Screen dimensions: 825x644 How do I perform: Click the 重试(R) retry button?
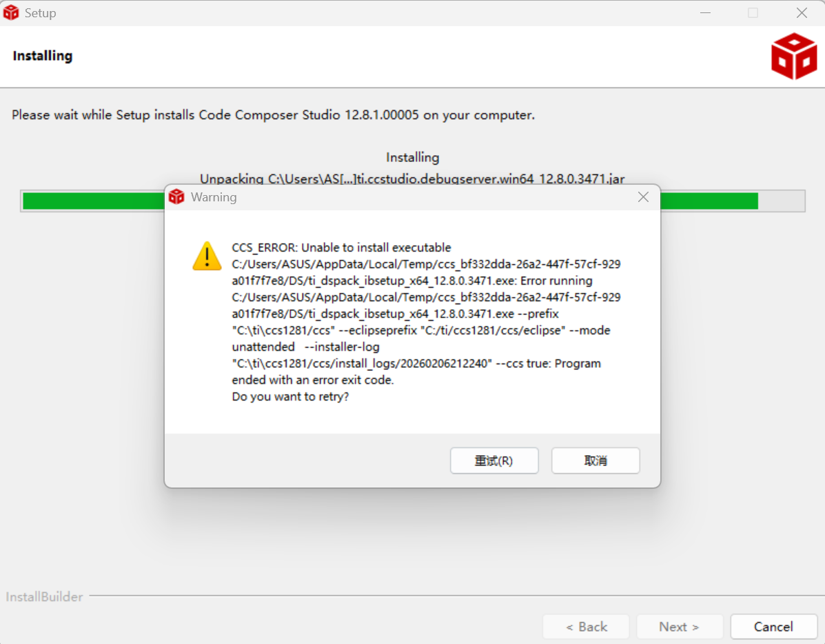pos(494,461)
